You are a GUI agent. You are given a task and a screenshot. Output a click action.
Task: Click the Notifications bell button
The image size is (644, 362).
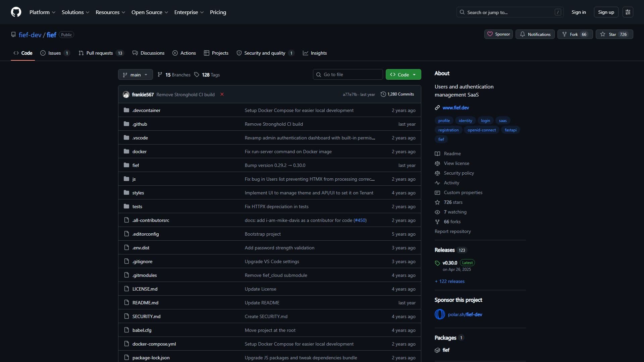[x=535, y=34]
